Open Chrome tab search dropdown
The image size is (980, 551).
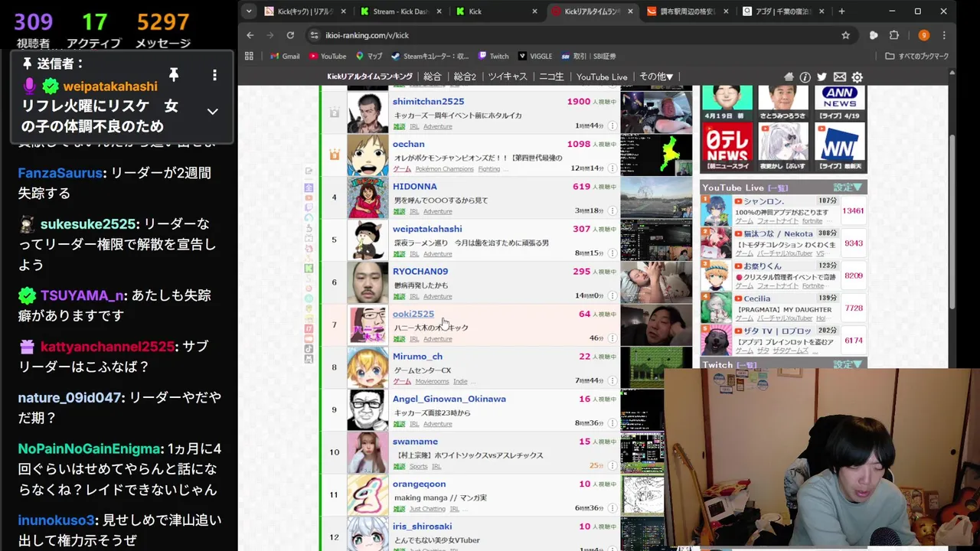[x=249, y=11]
